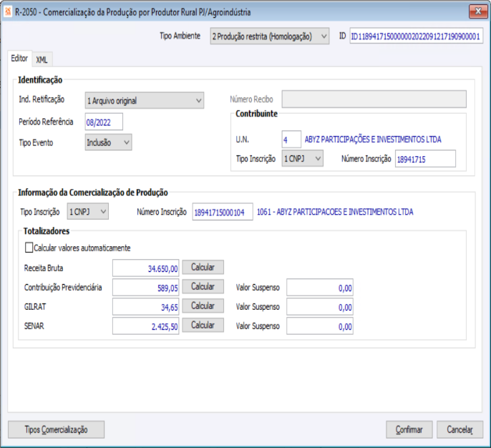Click Contribuinte Número Inscrição field 18941715
491x448 pixels.
point(425,159)
